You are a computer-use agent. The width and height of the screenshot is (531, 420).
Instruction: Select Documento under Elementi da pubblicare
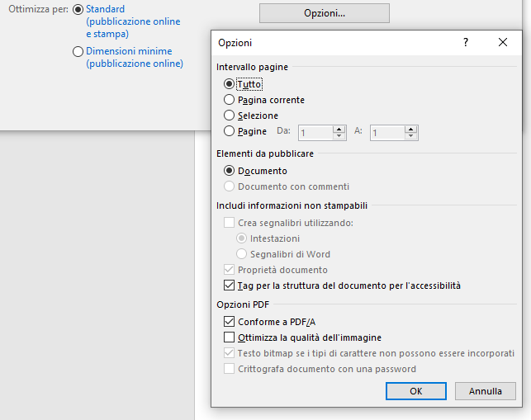[230, 171]
